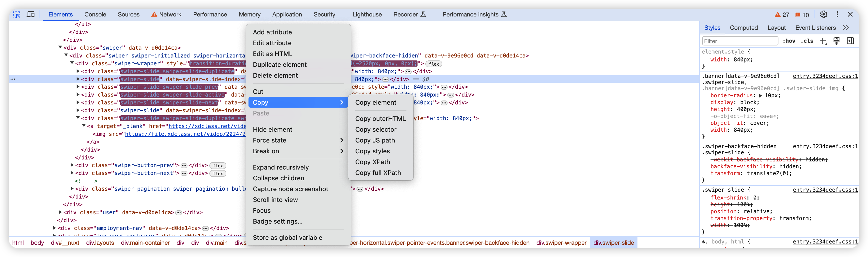Expand ellipsis in div class user row
868x257 pixels.
[x=179, y=213]
